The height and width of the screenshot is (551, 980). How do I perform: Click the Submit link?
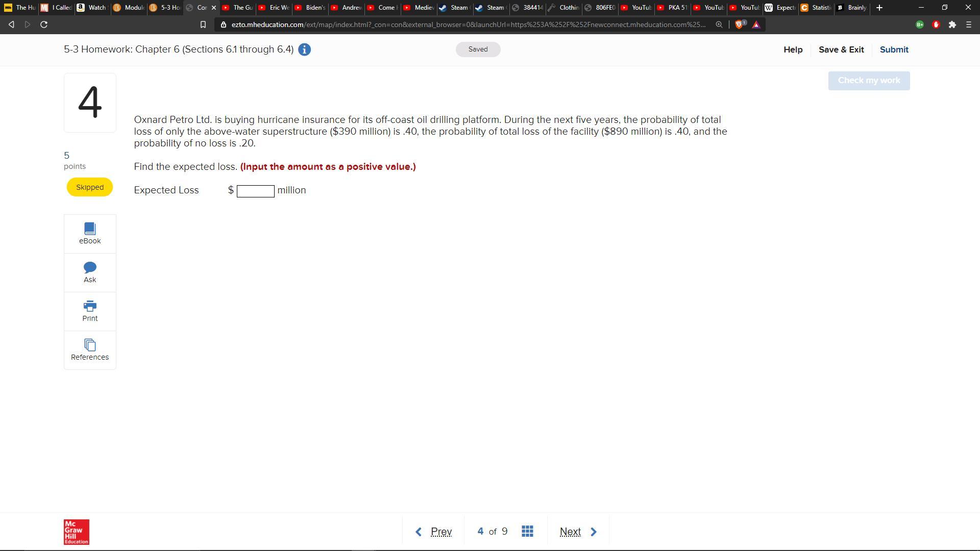pos(894,49)
